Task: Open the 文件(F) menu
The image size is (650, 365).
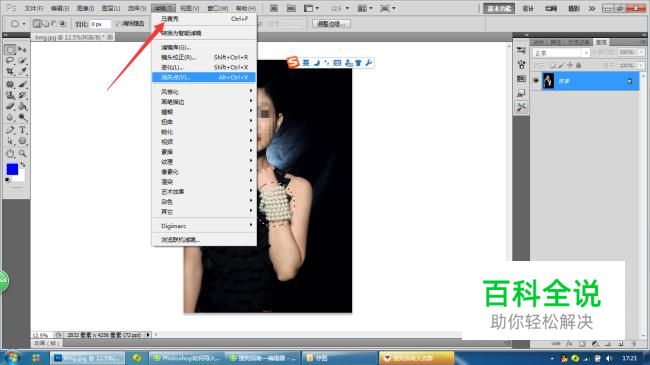Action: [34, 8]
